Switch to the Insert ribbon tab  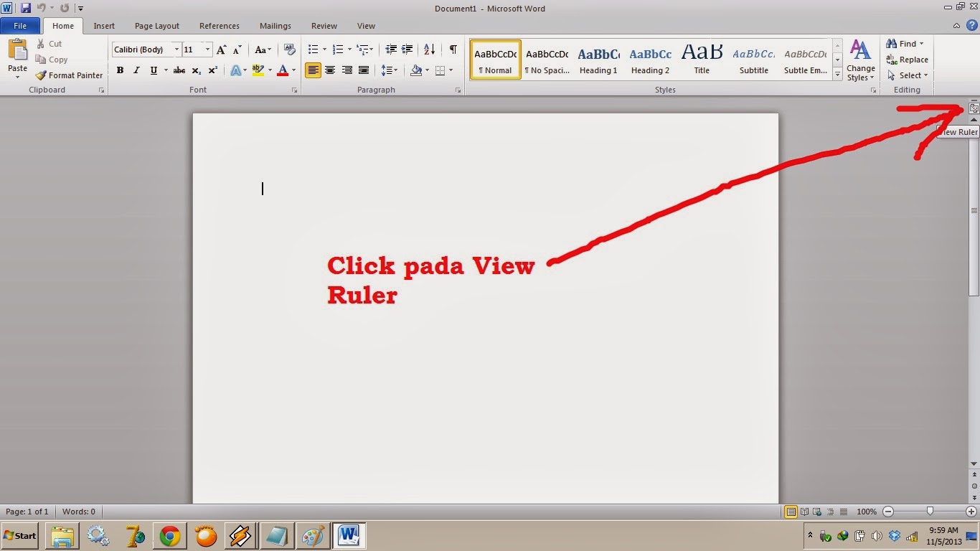pos(104,25)
